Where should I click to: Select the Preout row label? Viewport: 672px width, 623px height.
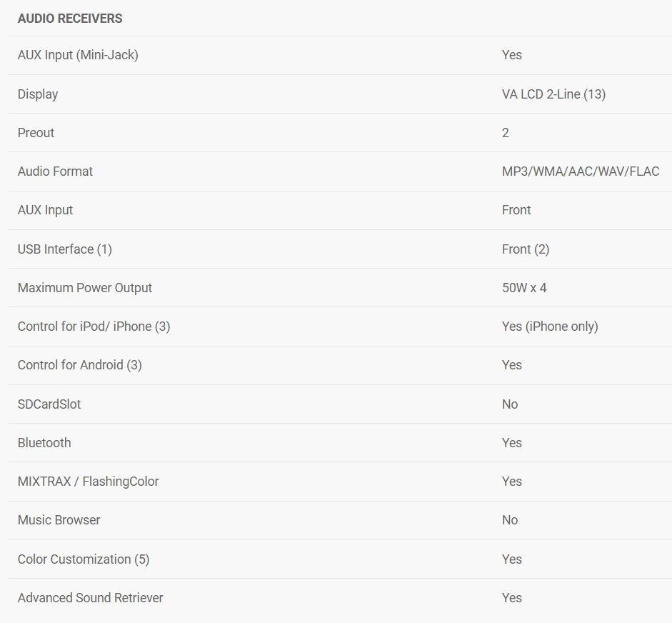coord(36,133)
